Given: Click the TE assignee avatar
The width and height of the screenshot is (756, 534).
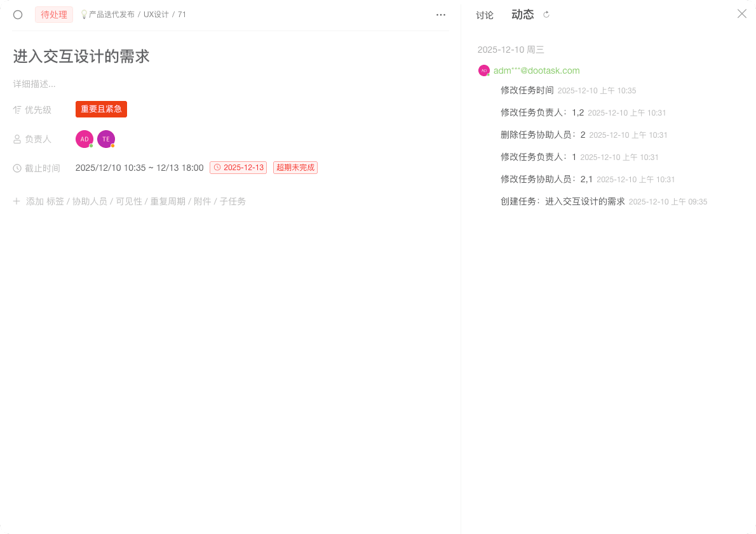Looking at the screenshot, I should pos(106,138).
